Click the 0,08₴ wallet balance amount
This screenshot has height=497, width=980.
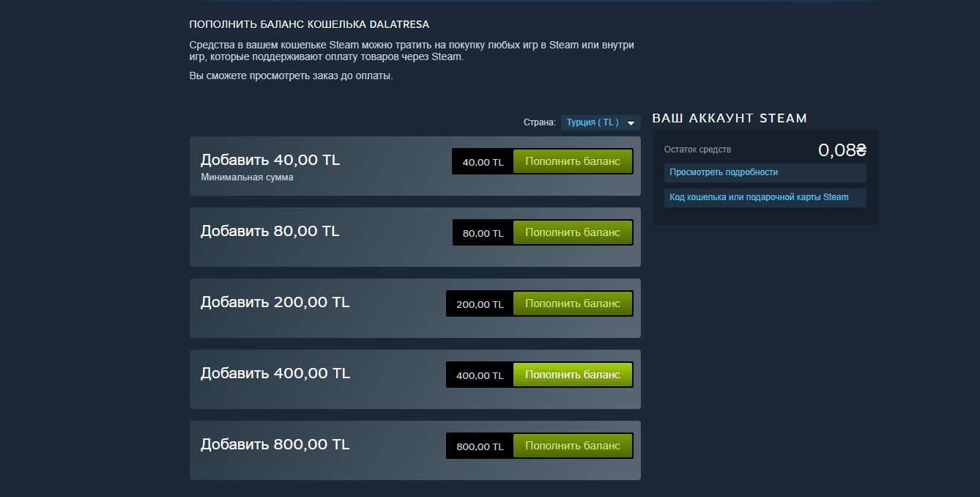coord(842,150)
